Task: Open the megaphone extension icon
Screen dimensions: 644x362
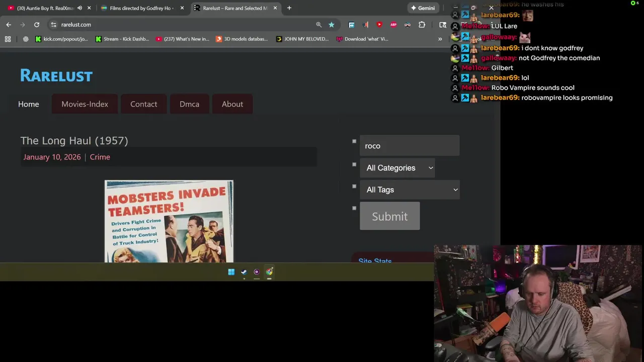Action: pyautogui.click(x=366, y=25)
